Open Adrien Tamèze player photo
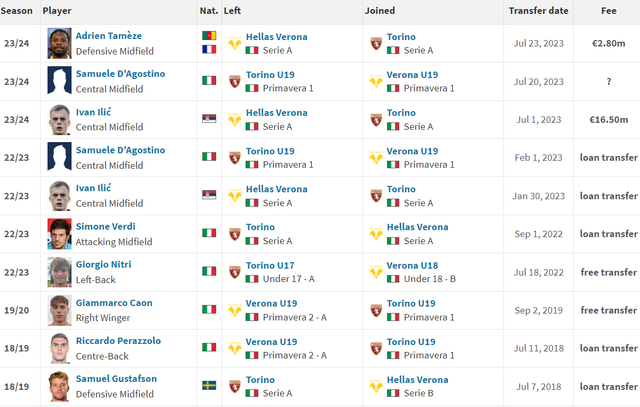 click(59, 43)
